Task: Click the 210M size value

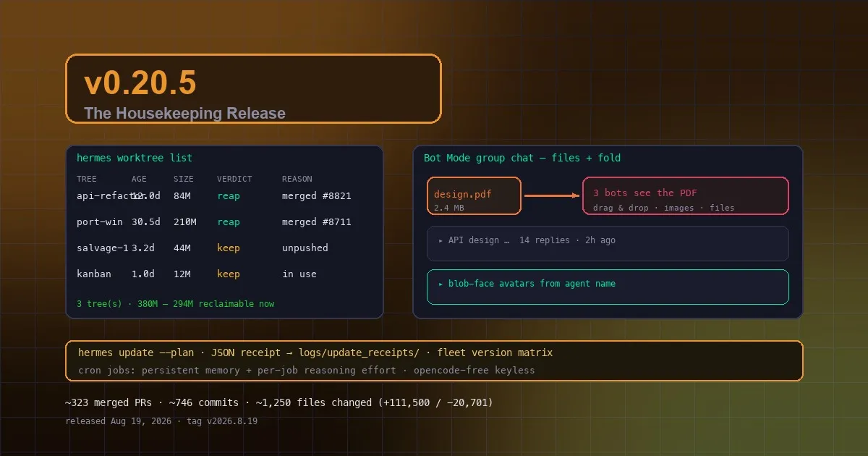Action: [185, 222]
